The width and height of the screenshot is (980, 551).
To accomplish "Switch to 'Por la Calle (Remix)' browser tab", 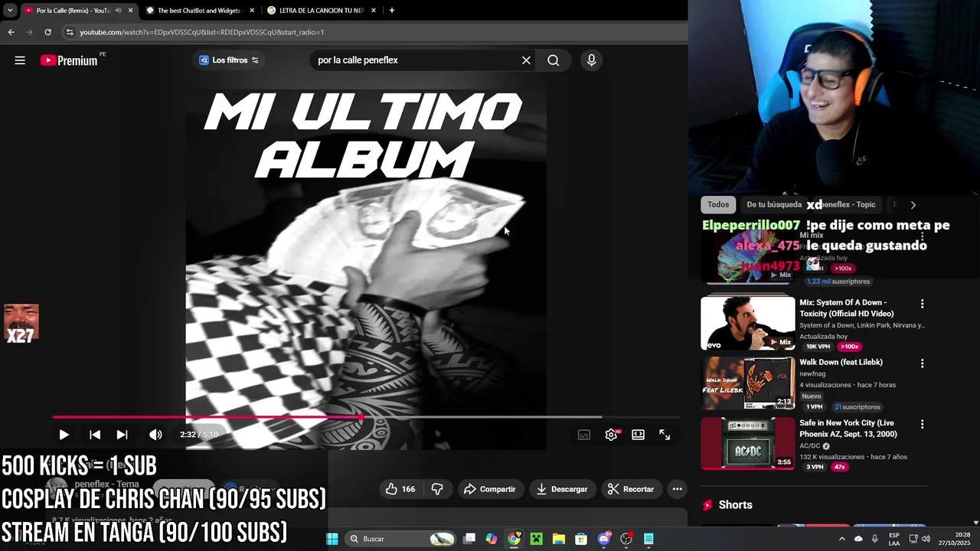I will pyautogui.click(x=73, y=11).
